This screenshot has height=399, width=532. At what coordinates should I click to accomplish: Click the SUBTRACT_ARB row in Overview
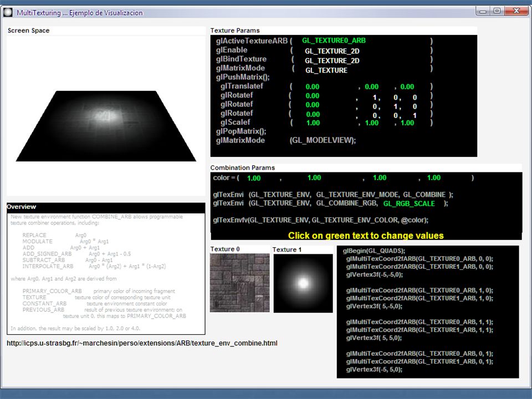(67, 260)
